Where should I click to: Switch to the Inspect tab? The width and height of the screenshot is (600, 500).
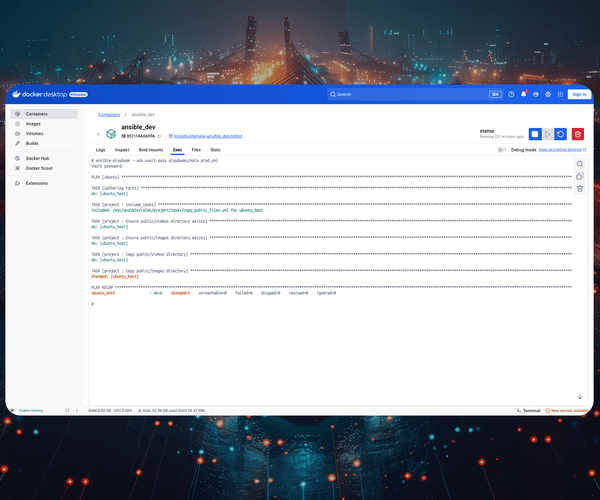click(122, 150)
